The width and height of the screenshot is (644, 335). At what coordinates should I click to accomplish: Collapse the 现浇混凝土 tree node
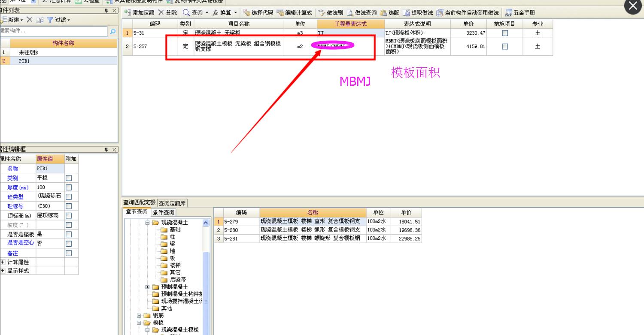tap(147, 223)
